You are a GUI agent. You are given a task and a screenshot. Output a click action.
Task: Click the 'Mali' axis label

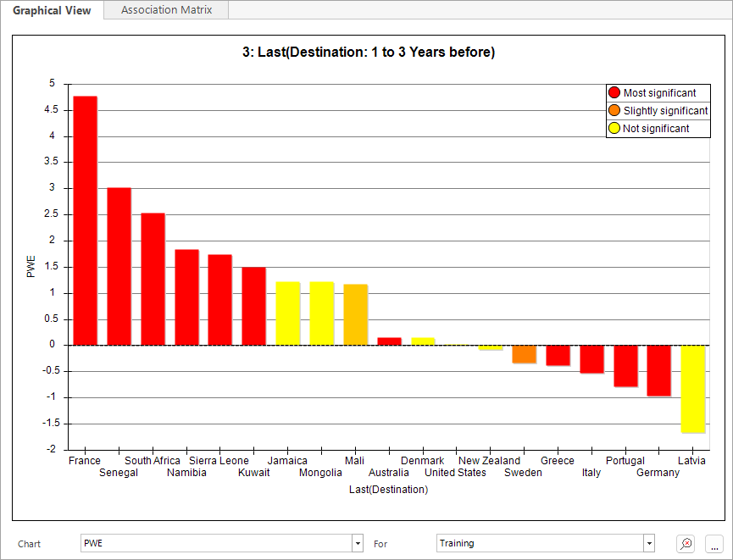pyautogui.click(x=354, y=460)
